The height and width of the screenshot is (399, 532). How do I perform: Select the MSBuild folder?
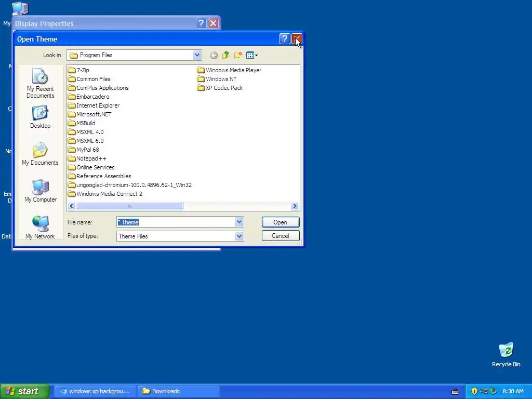click(82, 123)
